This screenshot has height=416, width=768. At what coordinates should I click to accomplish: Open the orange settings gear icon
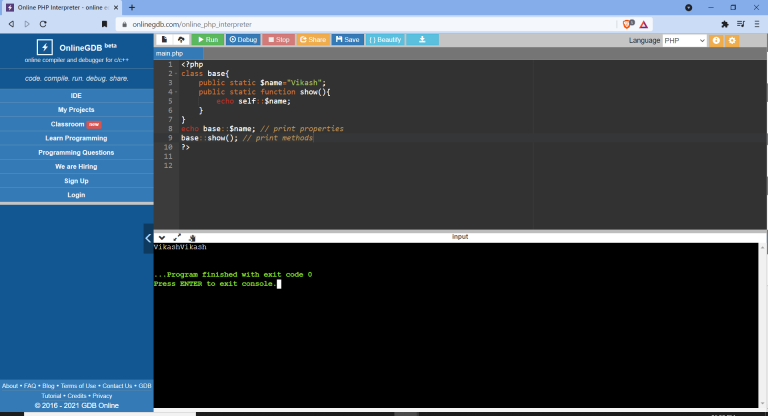click(732, 41)
